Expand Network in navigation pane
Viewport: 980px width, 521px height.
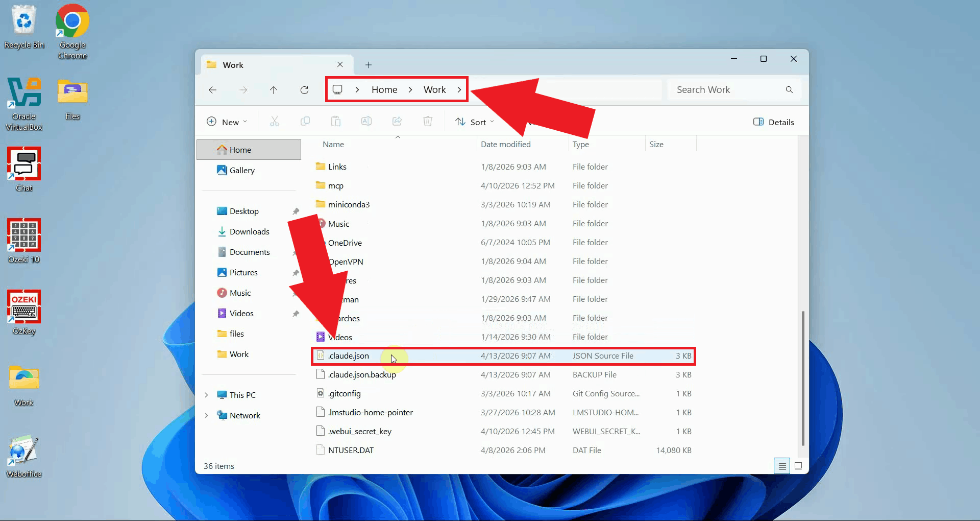tap(206, 415)
